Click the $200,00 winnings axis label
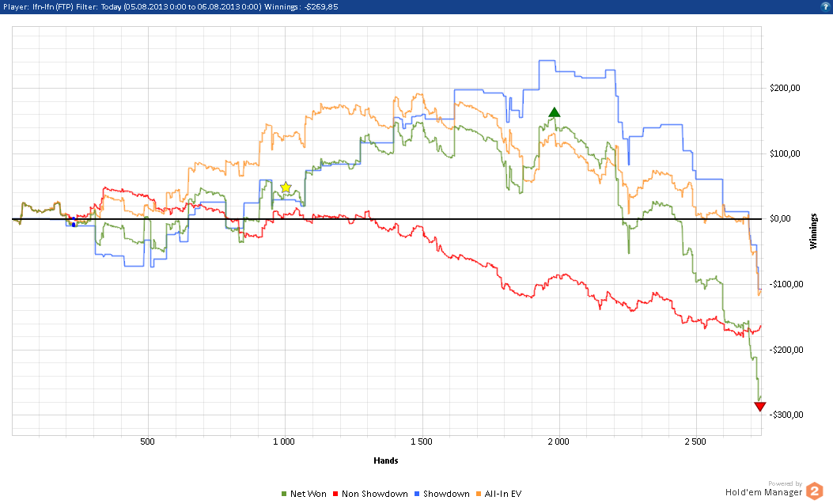The width and height of the screenshot is (833, 504). pyautogui.click(x=785, y=89)
